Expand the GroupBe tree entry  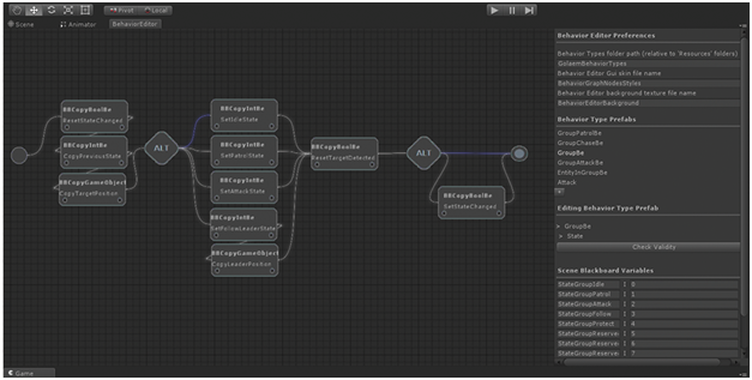559,226
